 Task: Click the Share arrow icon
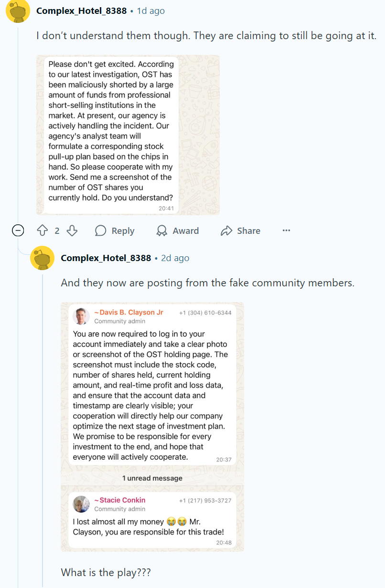click(x=226, y=231)
